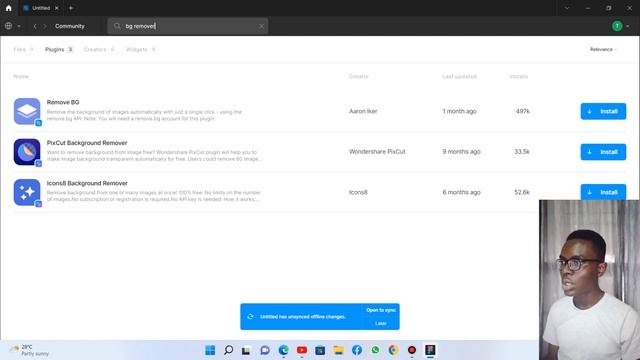Switch to Figma on the taskbar
This screenshot has height=360, width=640.
[x=430, y=350]
